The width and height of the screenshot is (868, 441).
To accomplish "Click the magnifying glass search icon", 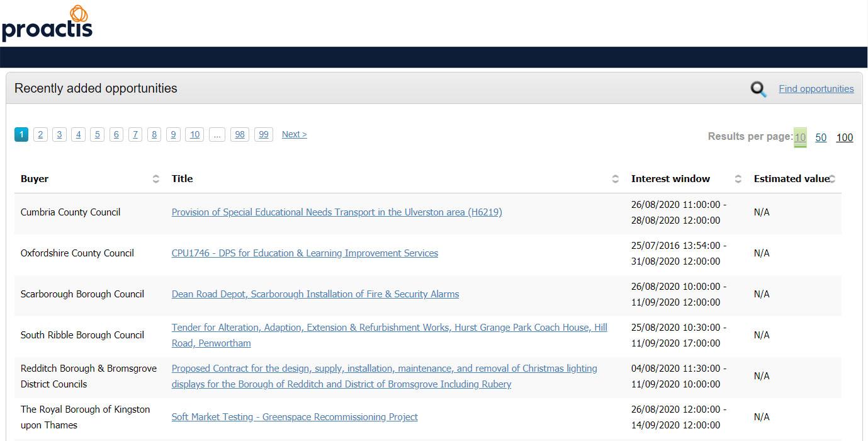I will pos(758,89).
